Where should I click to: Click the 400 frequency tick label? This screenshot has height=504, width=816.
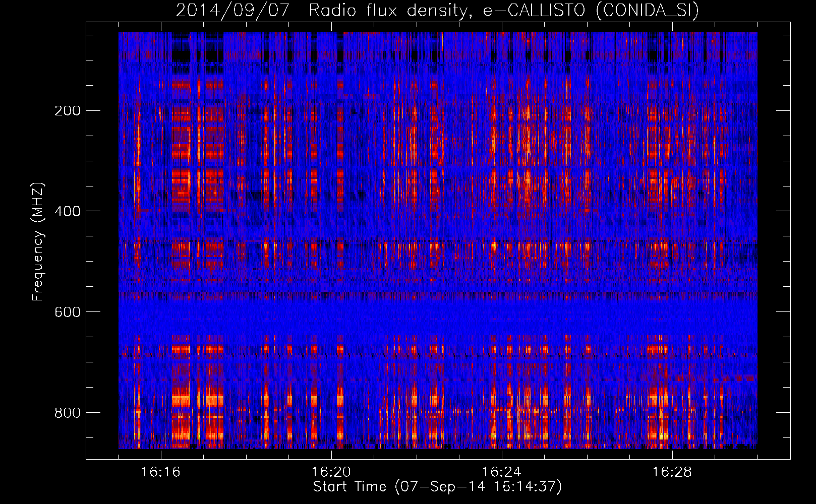pos(68,212)
